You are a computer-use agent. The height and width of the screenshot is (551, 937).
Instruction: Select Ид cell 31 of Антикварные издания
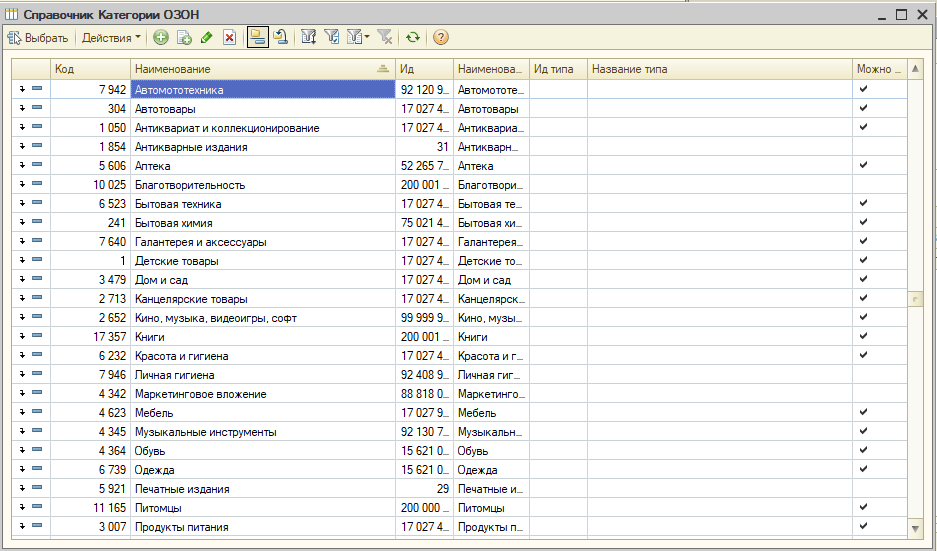click(x=424, y=146)
